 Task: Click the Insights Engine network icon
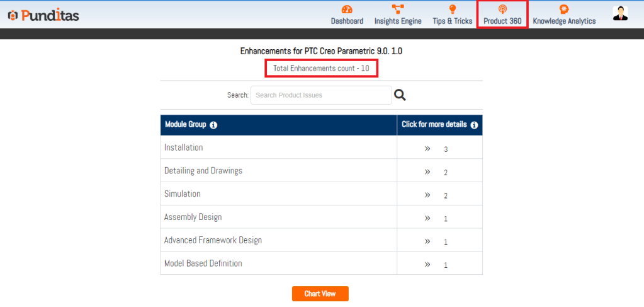point(398,9)
